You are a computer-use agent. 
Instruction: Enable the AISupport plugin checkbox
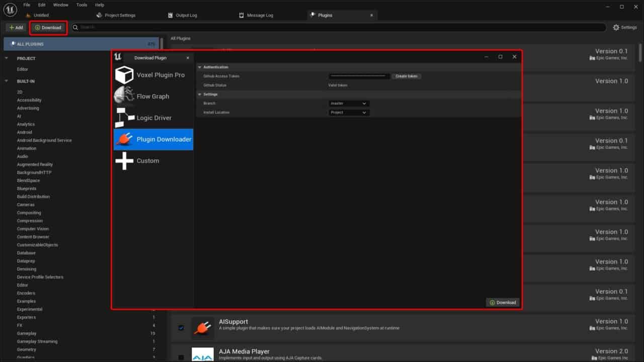[181, 328]
